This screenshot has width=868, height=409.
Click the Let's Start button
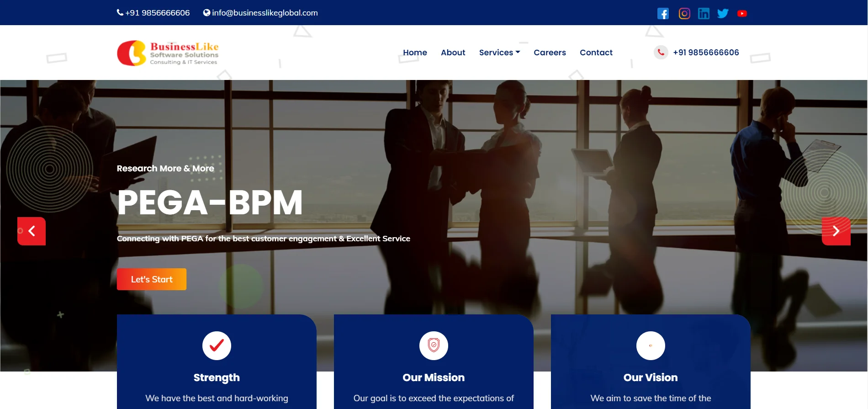click(152, 279)
